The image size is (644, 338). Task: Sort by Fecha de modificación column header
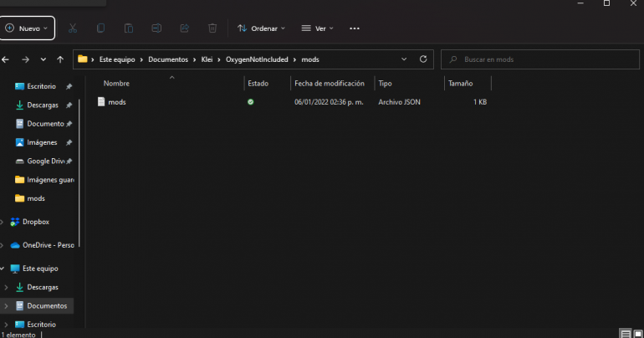(330, 84)
